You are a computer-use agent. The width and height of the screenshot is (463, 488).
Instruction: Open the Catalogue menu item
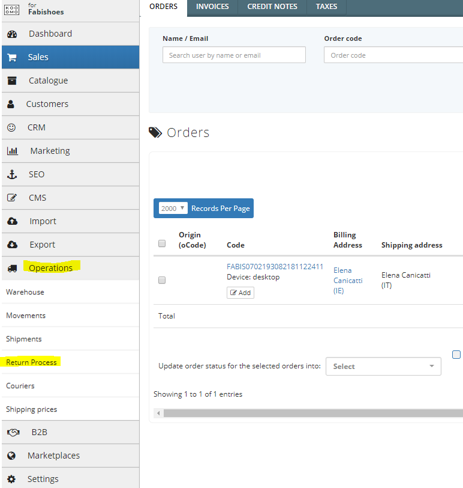coord(70,81)
